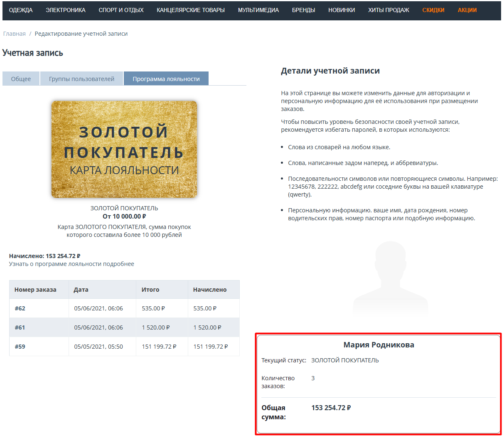Select the Программа лояльности tab
Image resolution: width=504 pixels, height=438 pixels.
(166, 79)
